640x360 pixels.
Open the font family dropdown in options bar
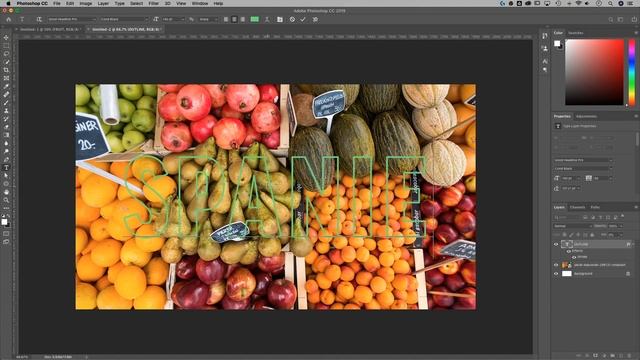pos(72,19)
